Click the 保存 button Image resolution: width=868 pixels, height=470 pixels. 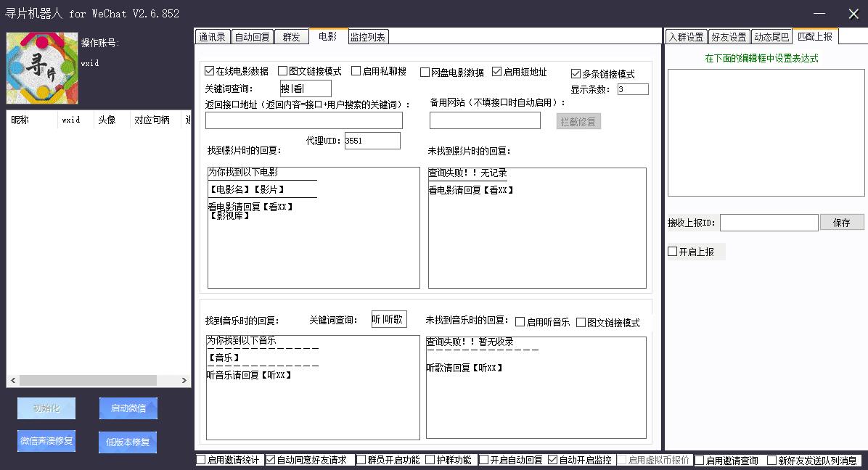pyautogui.click(x=841, y=222)
